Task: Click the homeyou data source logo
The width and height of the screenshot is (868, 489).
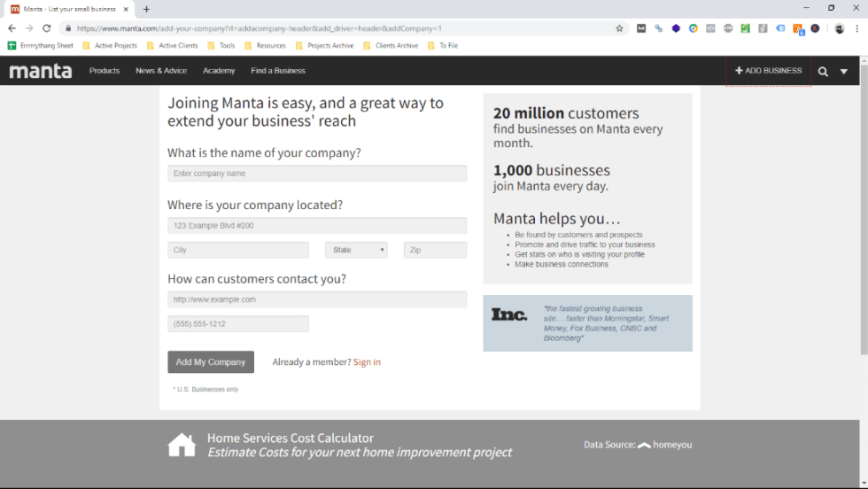Action: click(x=664, y=445)
